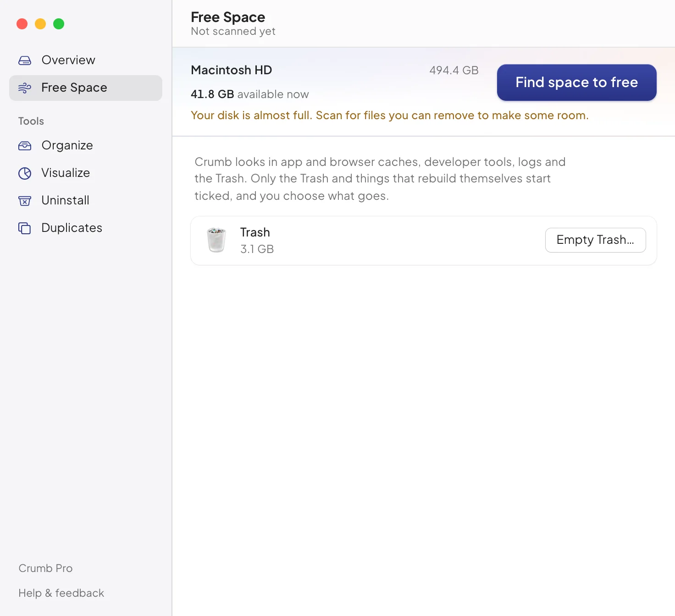Click the 494.4 GB capacity value
675x616 pixels.
(x=454, y=70)
